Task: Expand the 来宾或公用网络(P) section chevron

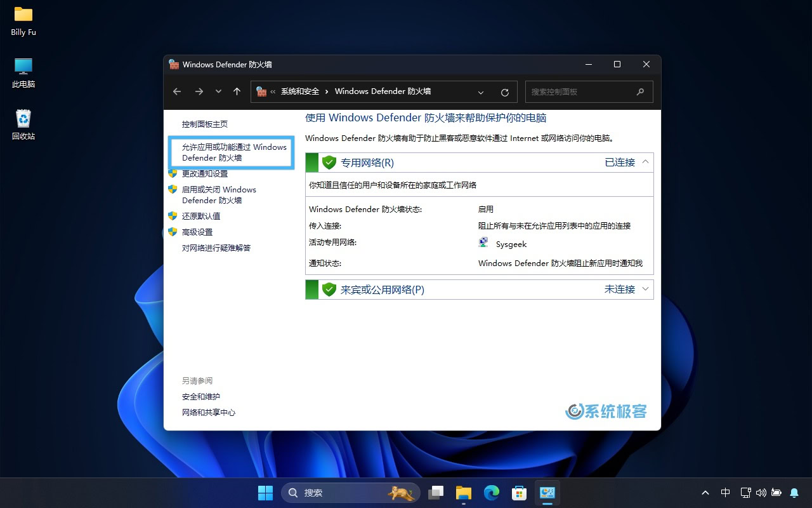Action: (645, 289)
